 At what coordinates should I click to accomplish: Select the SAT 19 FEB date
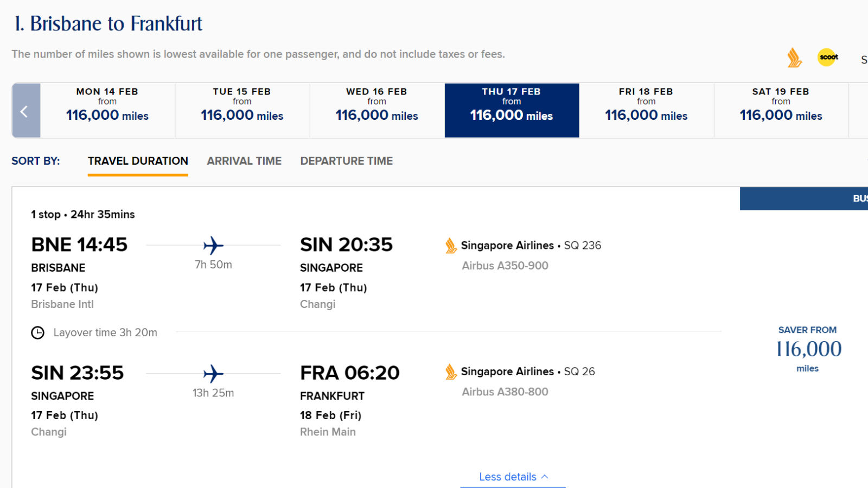point(781,111)
